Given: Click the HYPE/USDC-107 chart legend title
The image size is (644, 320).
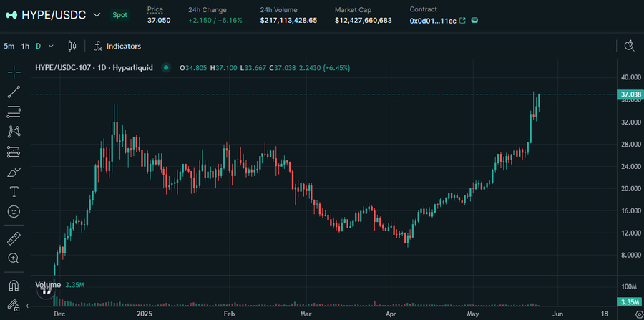Looking at the screenshot, I should pos(94,68).
